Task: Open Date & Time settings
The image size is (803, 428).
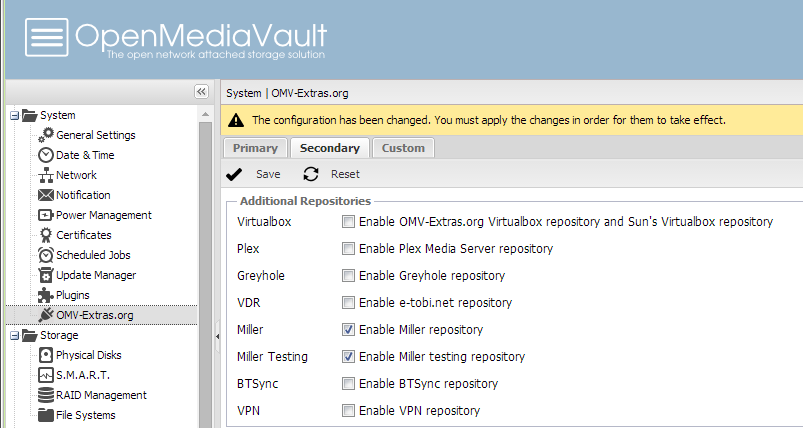Action: tap(85, 155)
